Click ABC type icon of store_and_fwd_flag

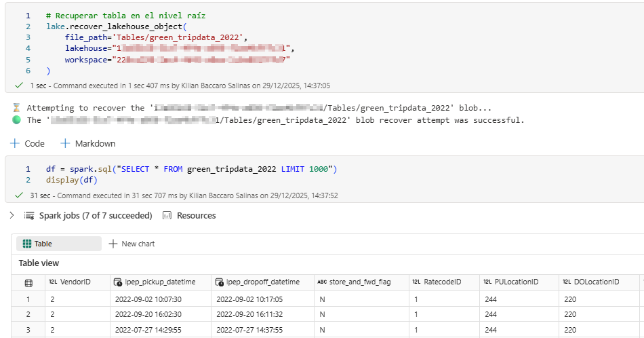coord(322,282)
